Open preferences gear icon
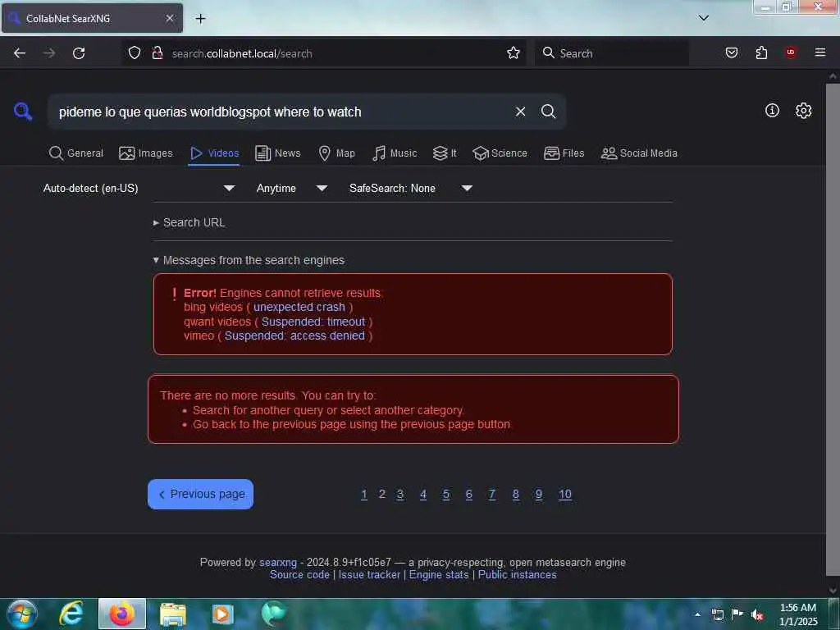This screenshot has width=840, height=630. 803,111
